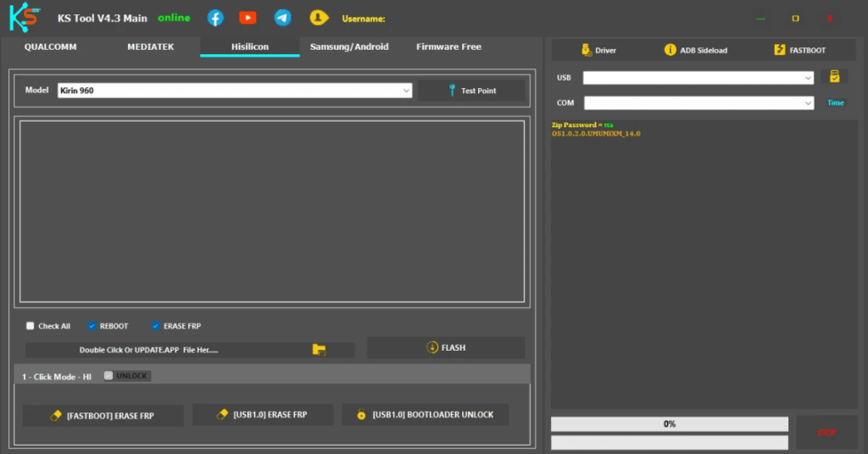Switch to the MEDIATEK tab
Image resolution: width=868 pixels, height=454 pixels.
[x=151, y=47]
